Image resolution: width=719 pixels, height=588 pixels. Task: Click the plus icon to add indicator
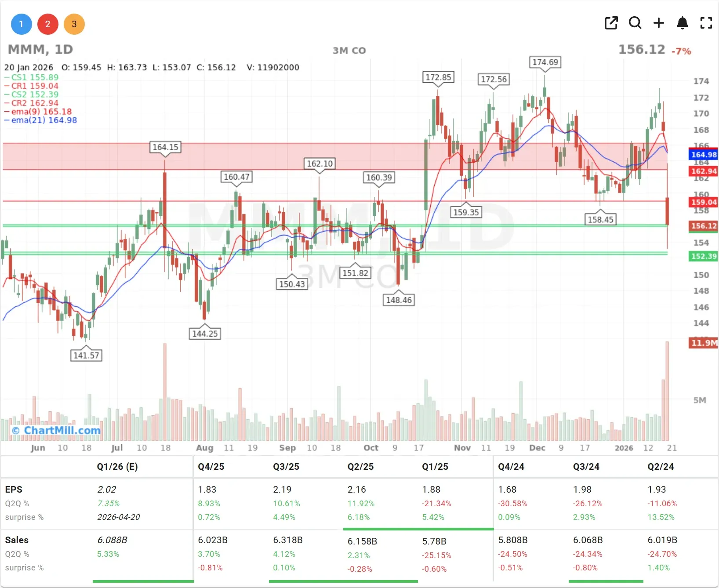click(658, 23)
